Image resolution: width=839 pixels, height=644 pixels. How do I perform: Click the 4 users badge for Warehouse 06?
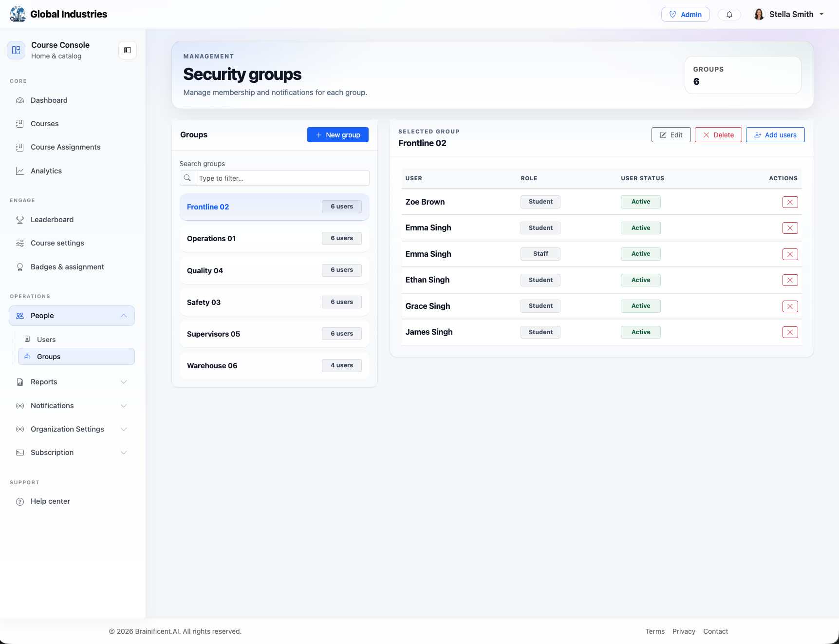click(342, 365)
